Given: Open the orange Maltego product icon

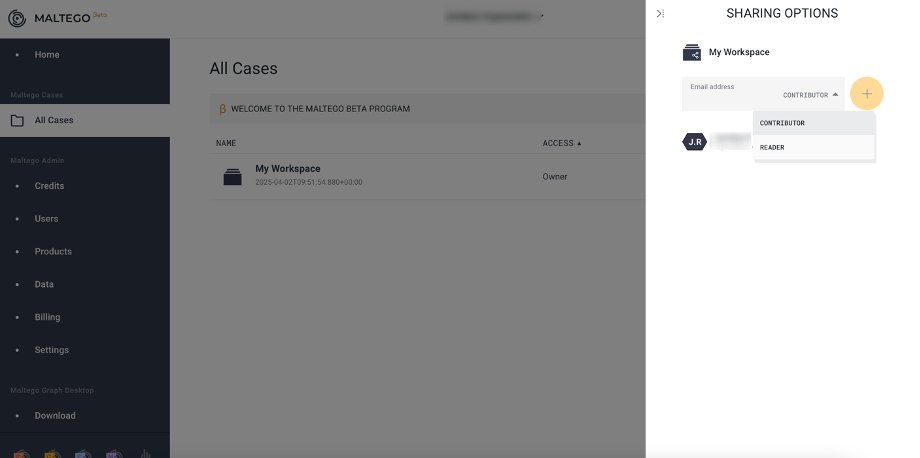Looking at the screenshot, I should click(22, 454).
